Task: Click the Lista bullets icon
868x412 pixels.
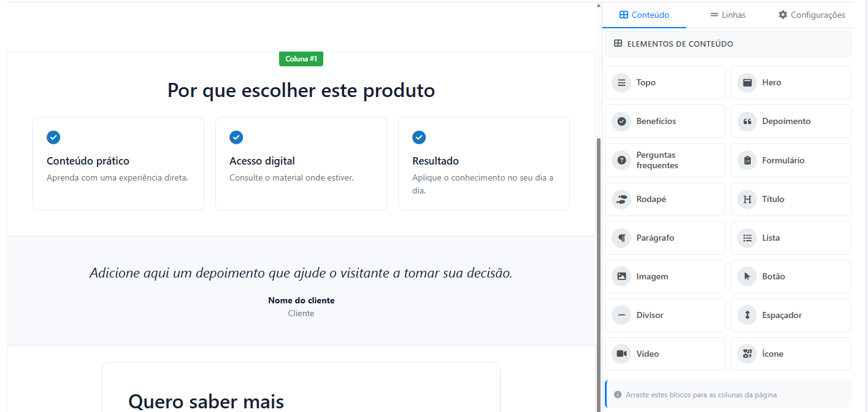Action: click(747, 238)
